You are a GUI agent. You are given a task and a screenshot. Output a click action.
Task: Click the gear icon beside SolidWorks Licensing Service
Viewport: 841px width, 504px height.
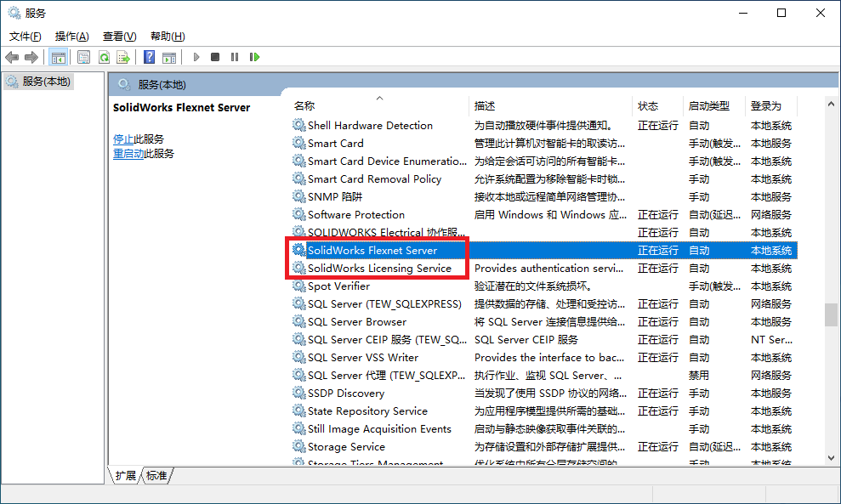pos(298,268)
